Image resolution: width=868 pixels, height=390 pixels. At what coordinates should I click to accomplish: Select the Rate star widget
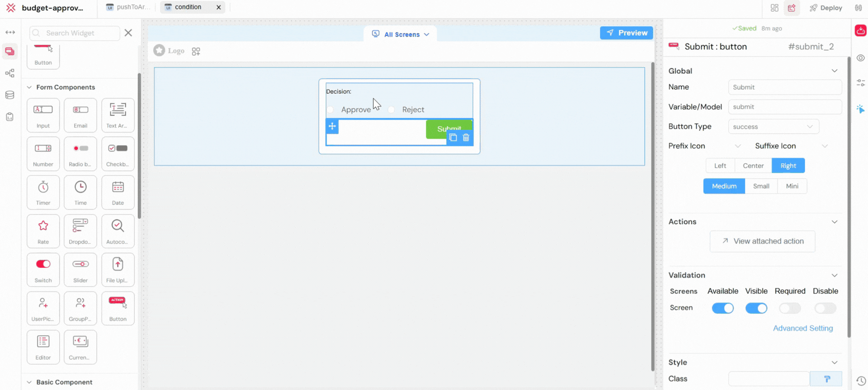point(43,231)
